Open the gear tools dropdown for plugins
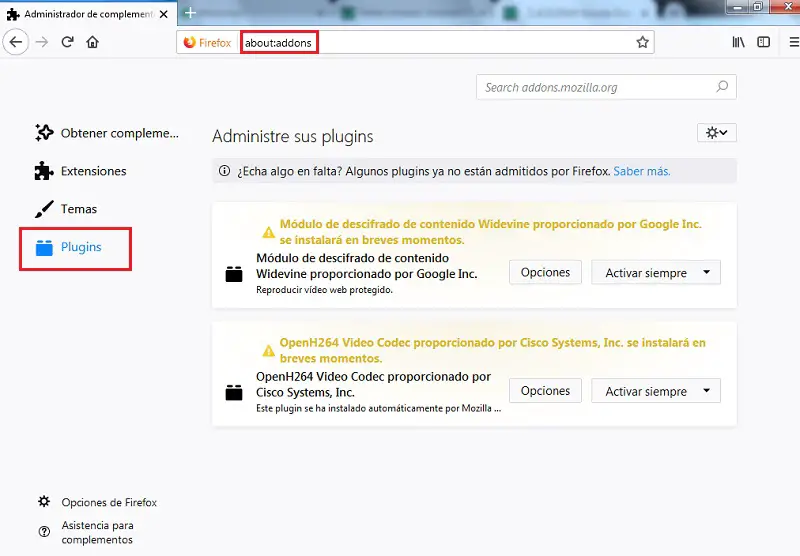This screenshot has width=800, height=556. pos(717,133)
